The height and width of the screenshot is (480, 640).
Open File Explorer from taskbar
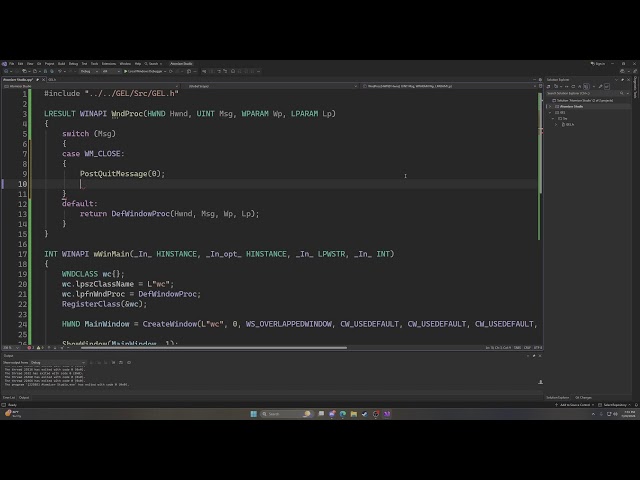tap(354, 414)
